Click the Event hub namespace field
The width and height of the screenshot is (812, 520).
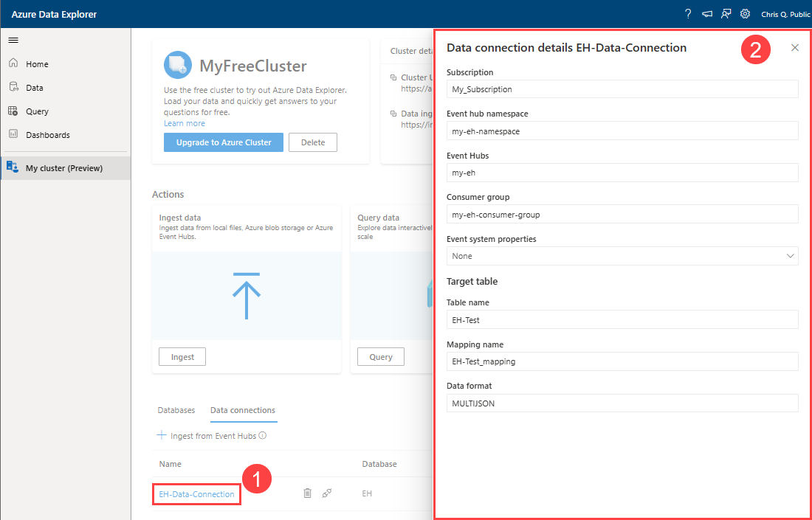pyautogui.click(x=622, y=131)
